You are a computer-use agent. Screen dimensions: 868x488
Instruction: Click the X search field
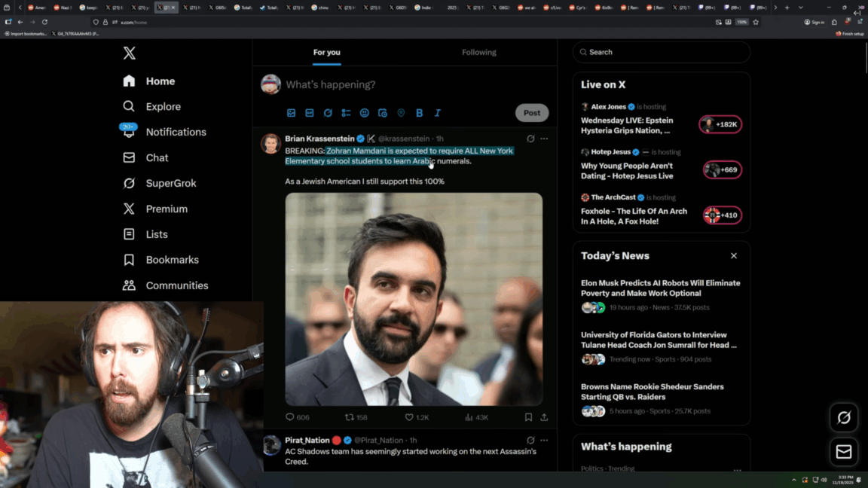(x=662, y=52)
